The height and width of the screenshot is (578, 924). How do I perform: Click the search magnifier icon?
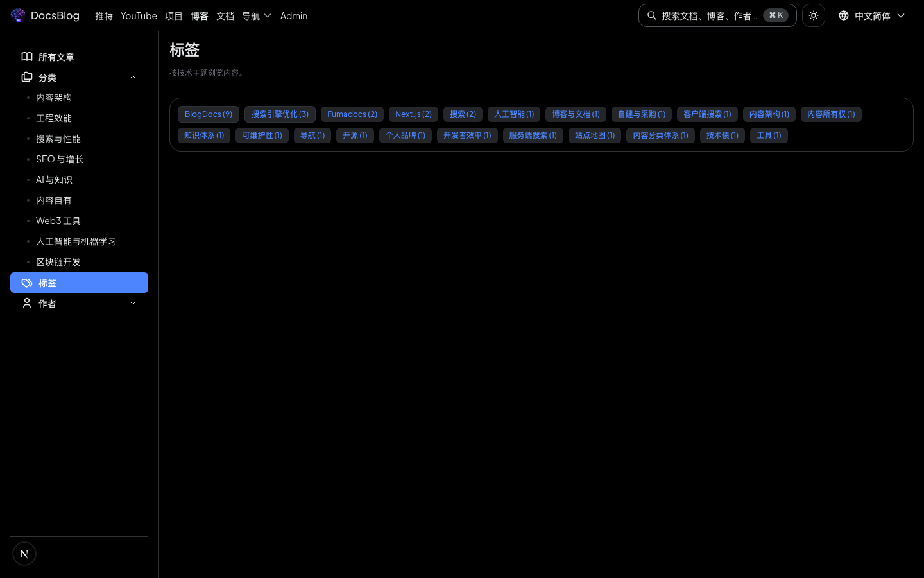coord(652,15)
